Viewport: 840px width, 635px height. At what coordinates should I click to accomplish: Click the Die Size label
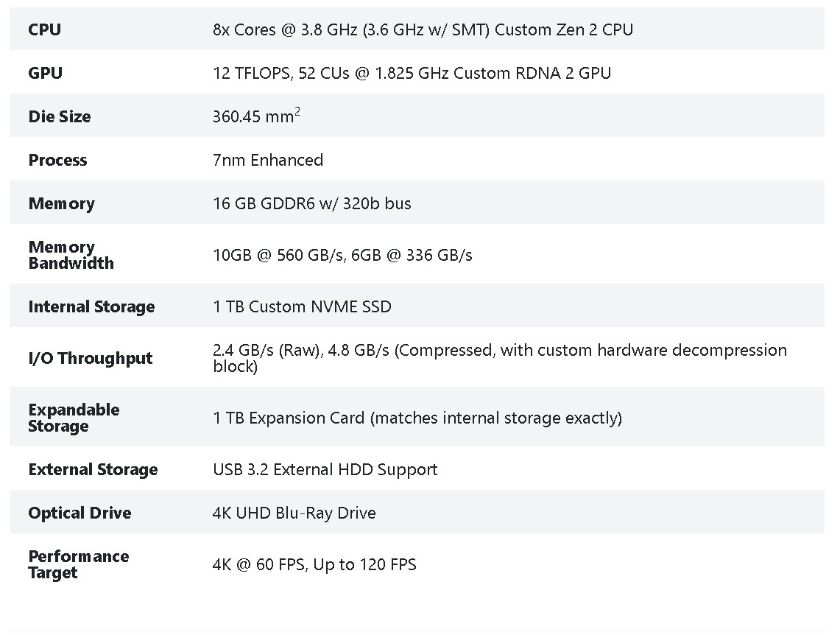[60, 116]
